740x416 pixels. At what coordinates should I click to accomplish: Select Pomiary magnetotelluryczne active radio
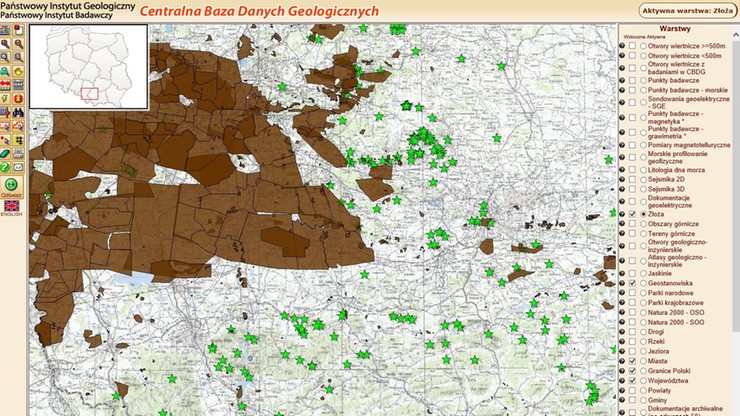click(643, 145)
